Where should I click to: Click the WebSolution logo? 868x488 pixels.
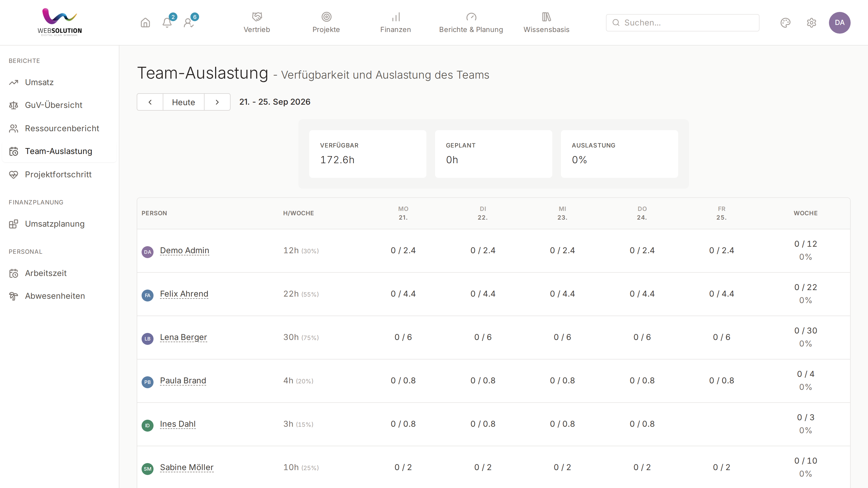(60, 22)
